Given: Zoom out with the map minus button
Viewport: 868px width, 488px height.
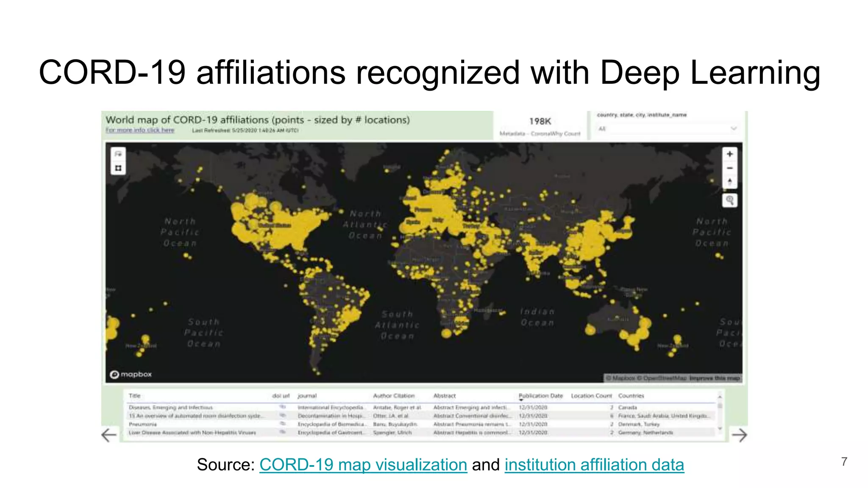Looking at the screenshot, I should 729,168.
